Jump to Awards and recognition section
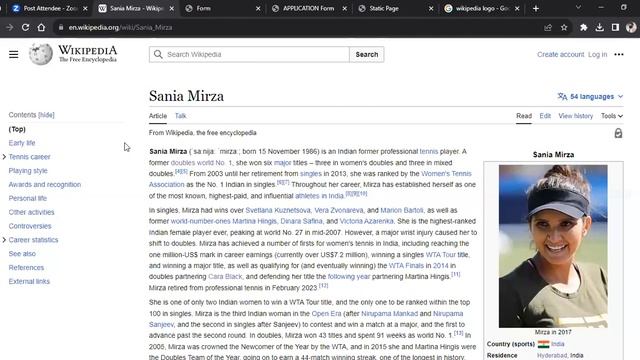The image size is (640, 360). point(45,184)
